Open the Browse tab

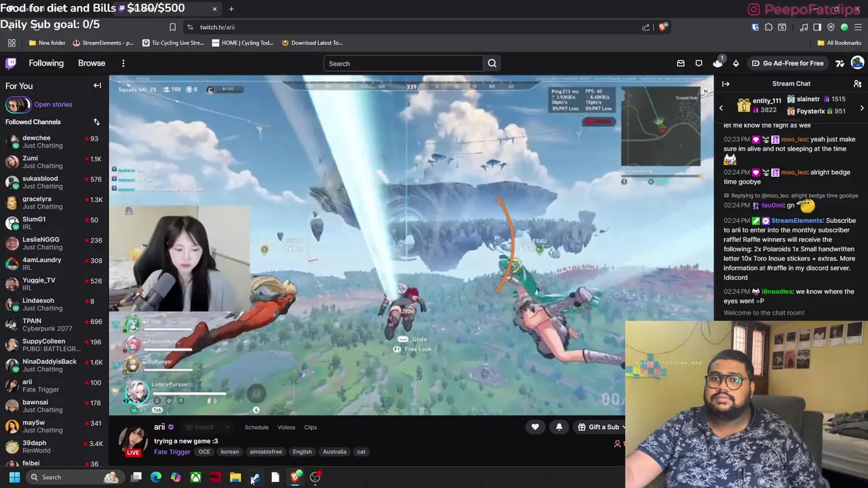(92, 63)
